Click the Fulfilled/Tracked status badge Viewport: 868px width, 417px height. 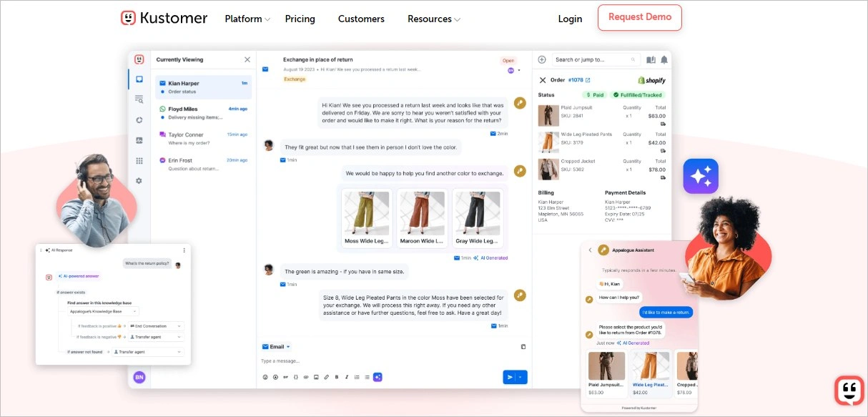(x=637, y=94)
